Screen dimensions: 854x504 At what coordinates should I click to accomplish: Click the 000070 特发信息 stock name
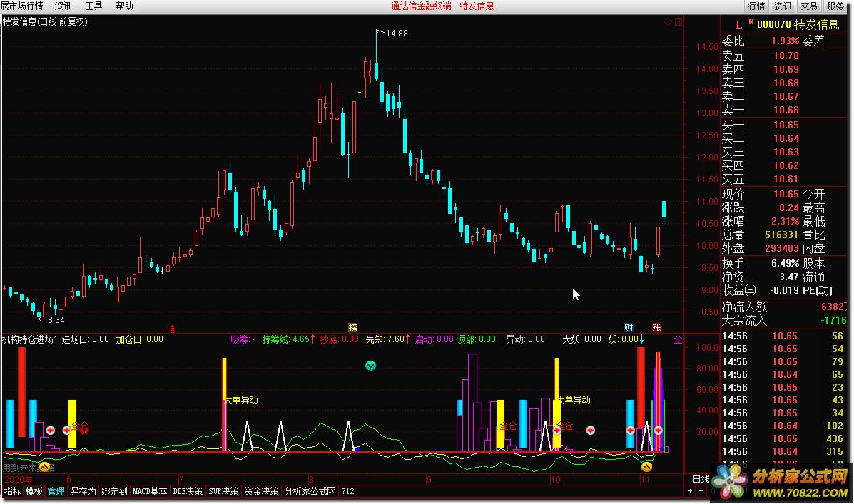coord(798,24)
